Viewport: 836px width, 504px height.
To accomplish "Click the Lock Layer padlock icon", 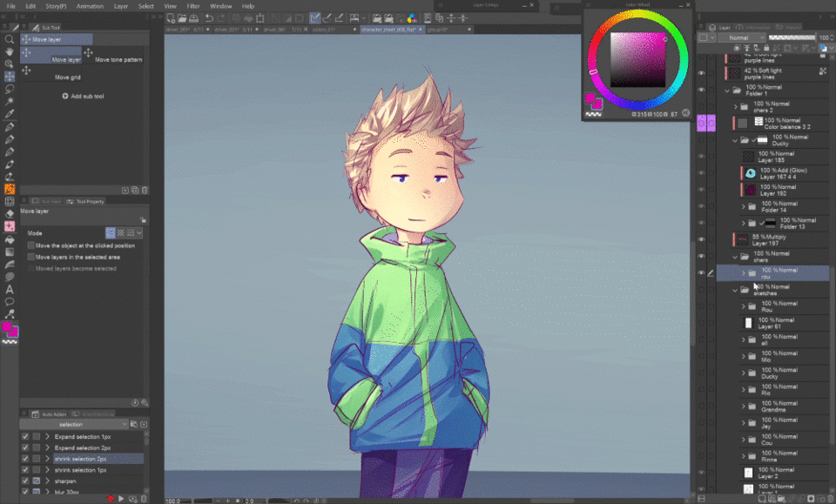I will click(x=766, y=49).
